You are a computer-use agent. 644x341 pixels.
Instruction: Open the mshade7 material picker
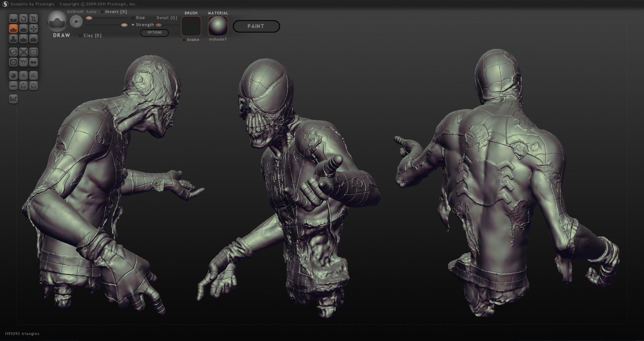tap(218, 25)
